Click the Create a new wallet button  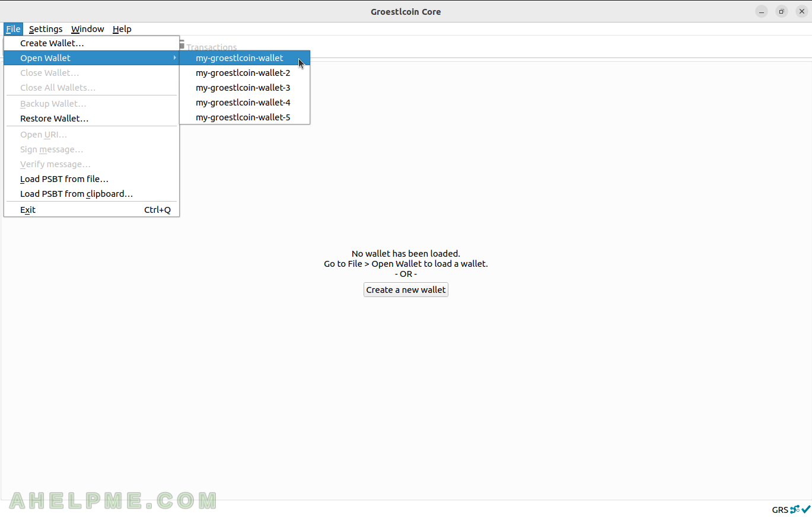coord(406,290)
